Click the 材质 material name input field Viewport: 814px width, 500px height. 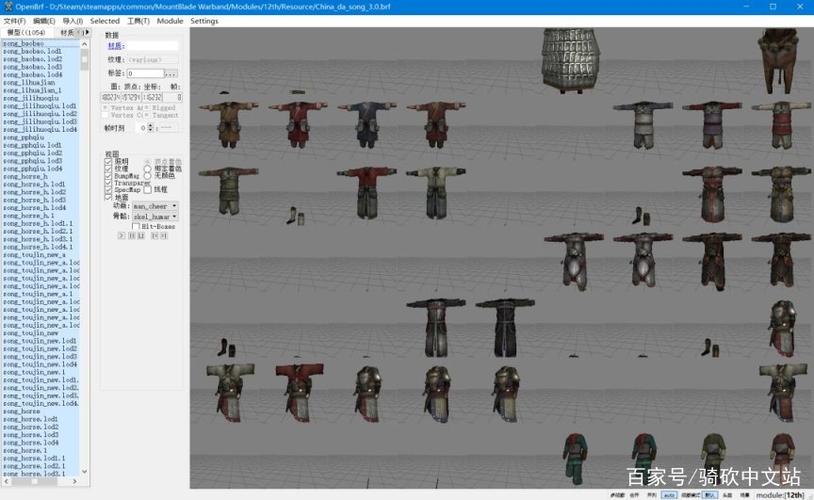pos(152,46)
